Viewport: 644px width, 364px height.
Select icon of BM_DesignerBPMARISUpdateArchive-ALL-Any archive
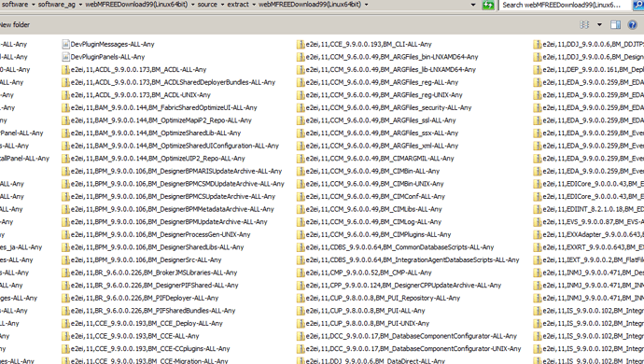(x=65, y=171)
